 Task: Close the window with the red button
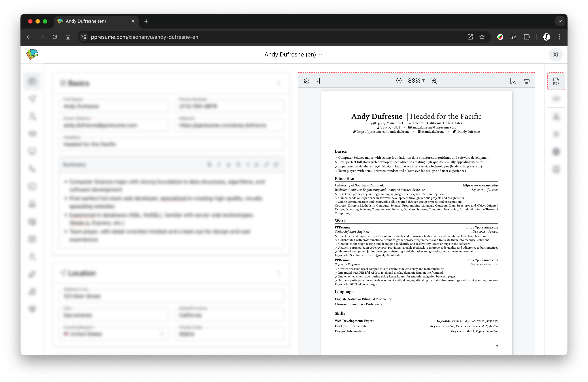pos(30,21)
